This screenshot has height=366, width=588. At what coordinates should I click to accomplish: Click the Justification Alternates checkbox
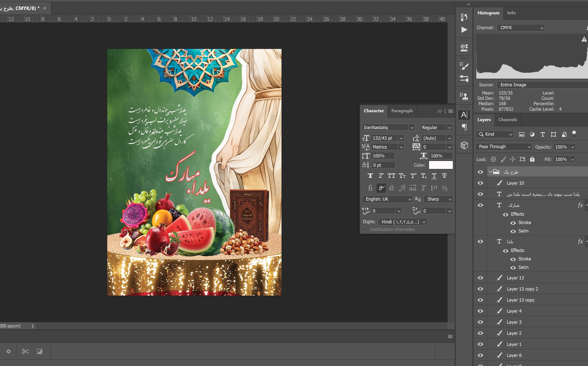coord(364,229)
